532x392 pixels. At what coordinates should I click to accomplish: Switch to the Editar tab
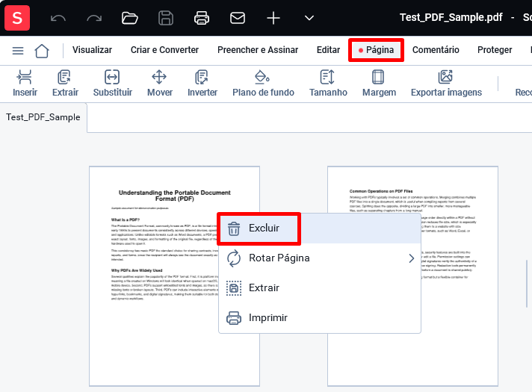[x=328, y=50]
